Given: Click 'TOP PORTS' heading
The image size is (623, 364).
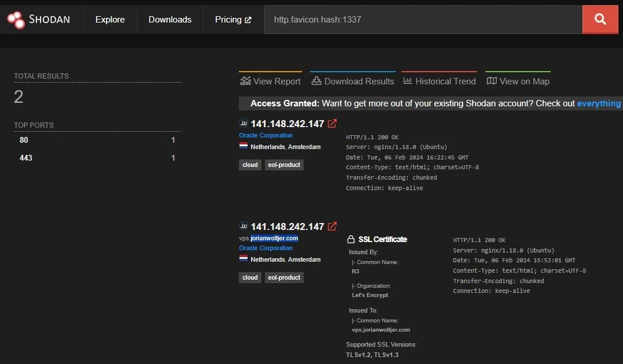Looking at the screenshot, I should click(34, 125).
